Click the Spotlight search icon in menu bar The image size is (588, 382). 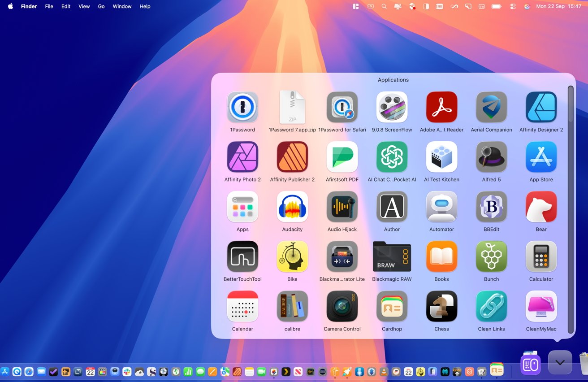384,6
